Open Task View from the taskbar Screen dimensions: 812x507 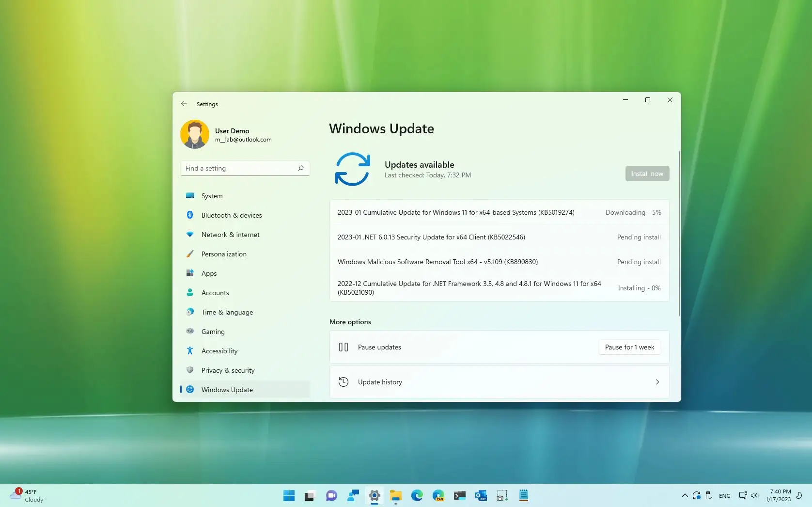pos(310,495)
